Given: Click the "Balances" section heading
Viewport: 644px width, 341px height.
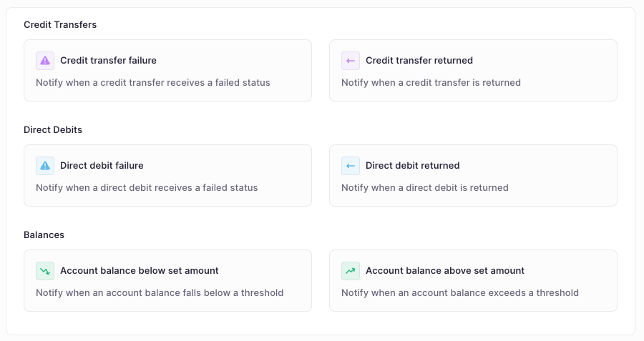Looking at the screenshot, I should click(x=44, y=234).
